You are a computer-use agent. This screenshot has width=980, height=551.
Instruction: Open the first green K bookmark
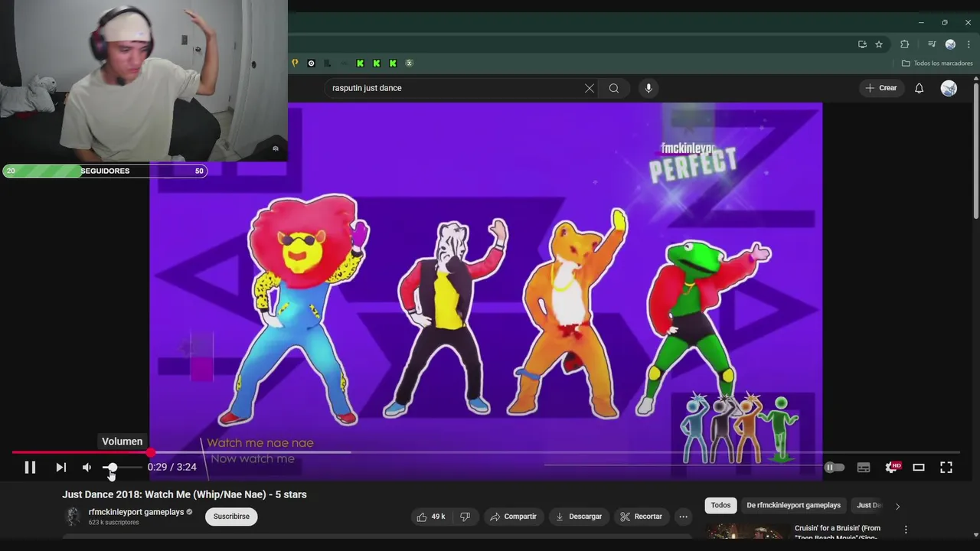[x=360, y=64]
